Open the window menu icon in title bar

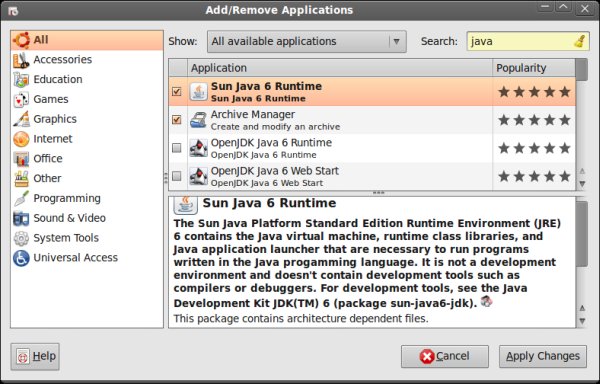coord(13,11)
